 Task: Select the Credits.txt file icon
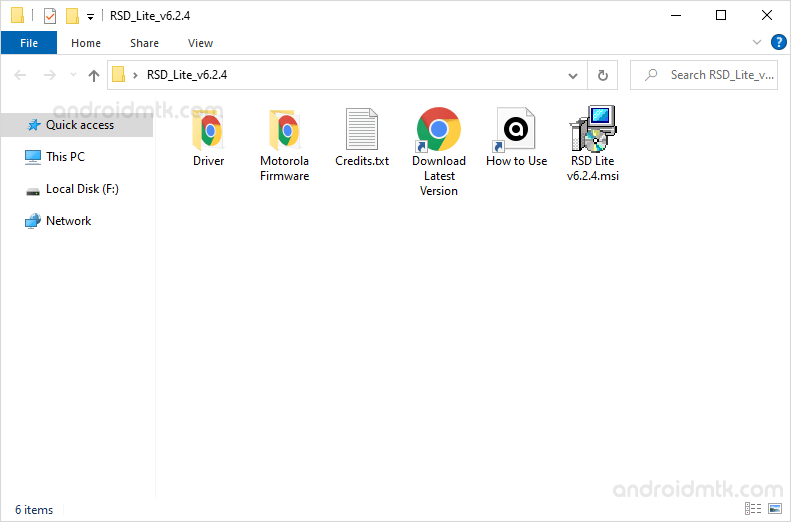tap(362, 129)
